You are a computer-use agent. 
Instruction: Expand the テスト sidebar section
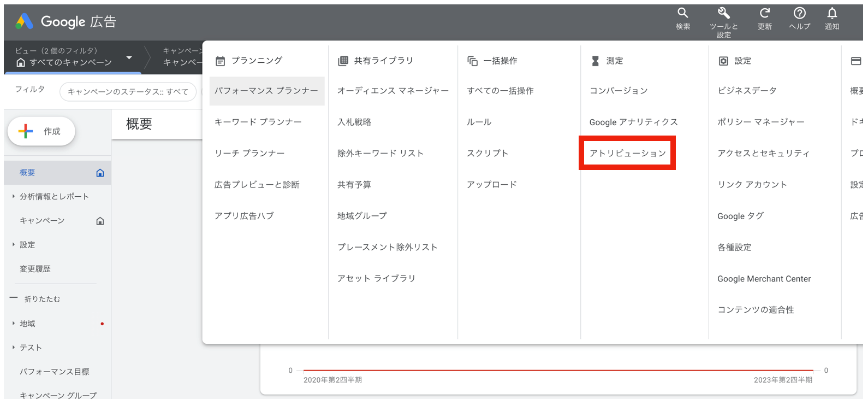[x=13, y=347]
